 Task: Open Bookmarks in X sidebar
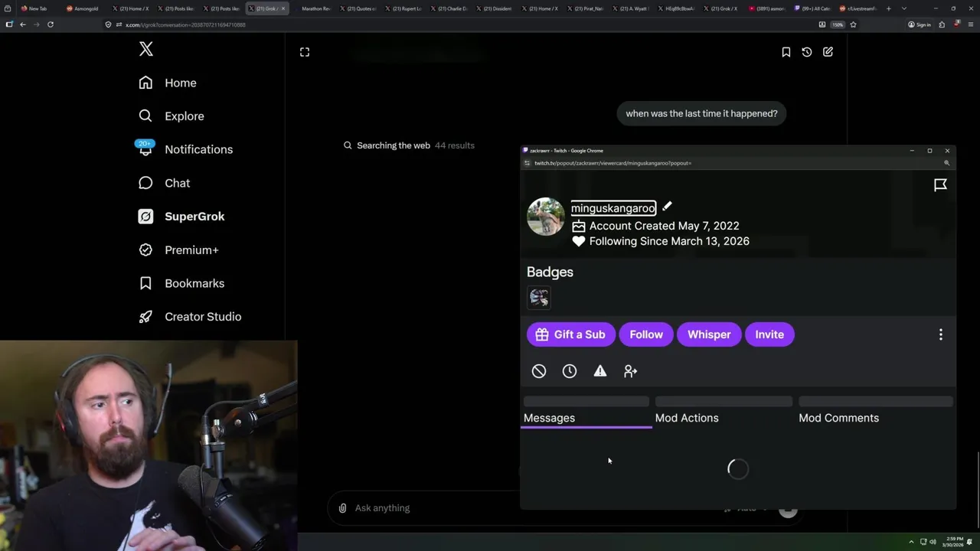[x=181, y=283]
